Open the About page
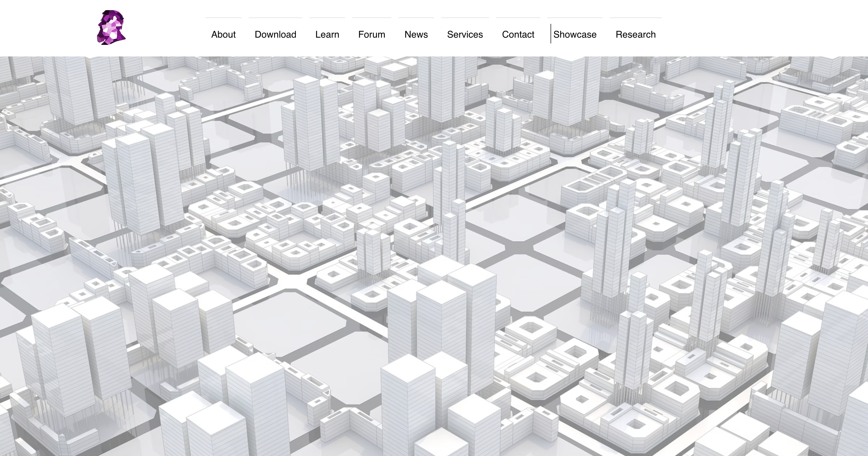The image size is (868, 456). click(224, 34)
